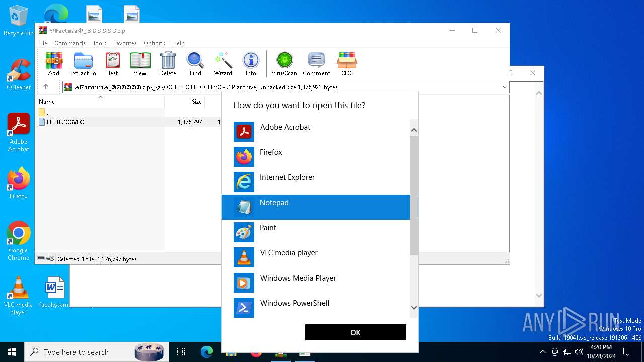Click the Find magnifier icon
The image size is (644, 362).
point(195,64)
